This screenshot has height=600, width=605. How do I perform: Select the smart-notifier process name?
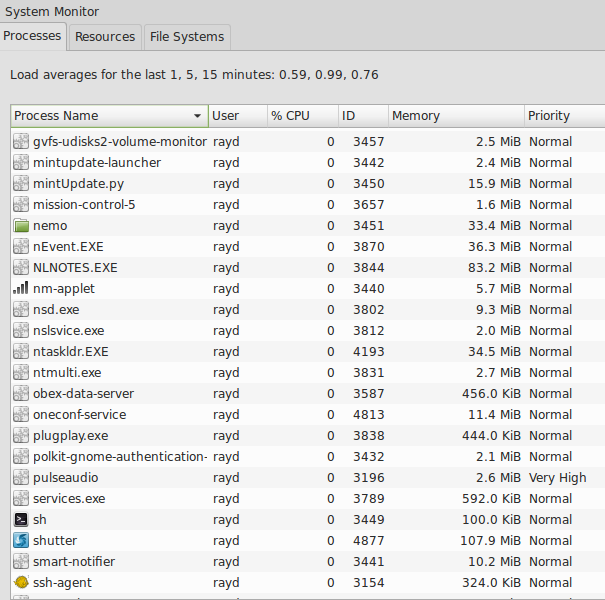pyautogui.click(x=74, y=561)
